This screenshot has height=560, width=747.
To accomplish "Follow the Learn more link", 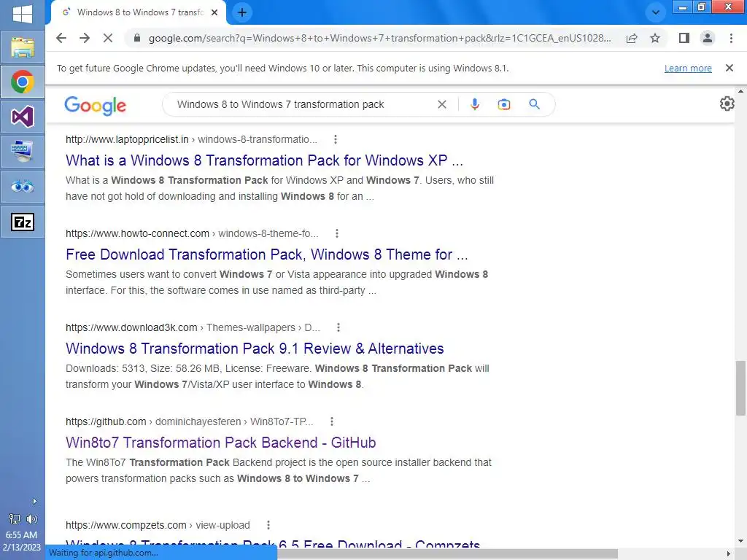I will [688, 68].
